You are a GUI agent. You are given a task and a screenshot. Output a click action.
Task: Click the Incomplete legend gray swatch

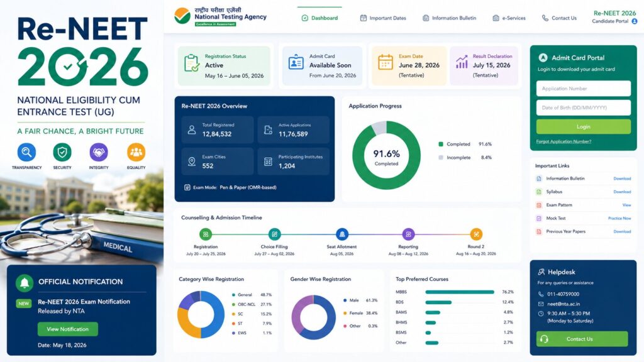coord(441,157)
